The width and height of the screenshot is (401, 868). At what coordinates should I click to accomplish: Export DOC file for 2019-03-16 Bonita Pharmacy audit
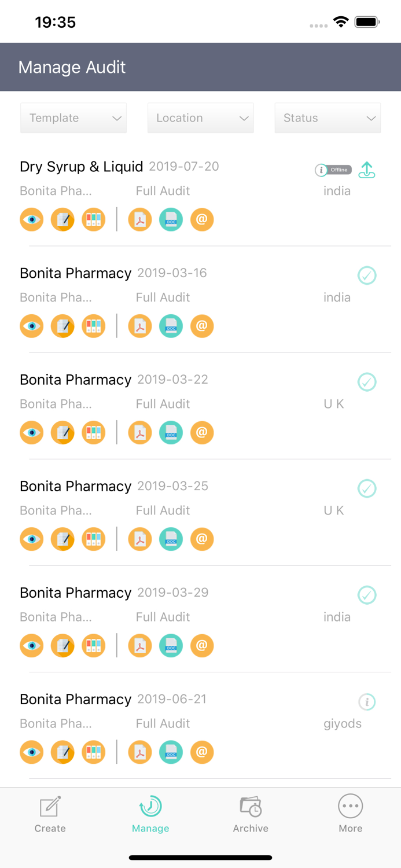[171, 326]
